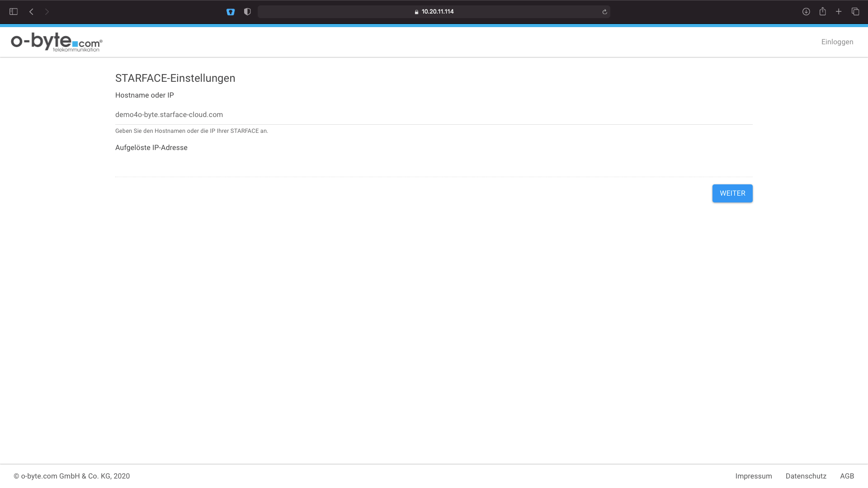Focus the Hostname oder IP field
The width and height of the screenshot is (868, 488).
[433, 115]
